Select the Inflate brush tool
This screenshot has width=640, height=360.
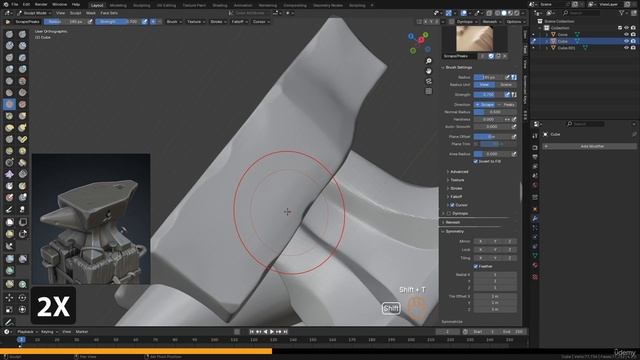[x=9, y=69]
